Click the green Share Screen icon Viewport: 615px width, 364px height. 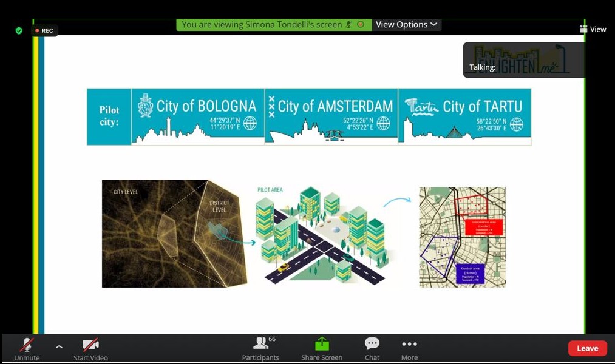point(322,344)
